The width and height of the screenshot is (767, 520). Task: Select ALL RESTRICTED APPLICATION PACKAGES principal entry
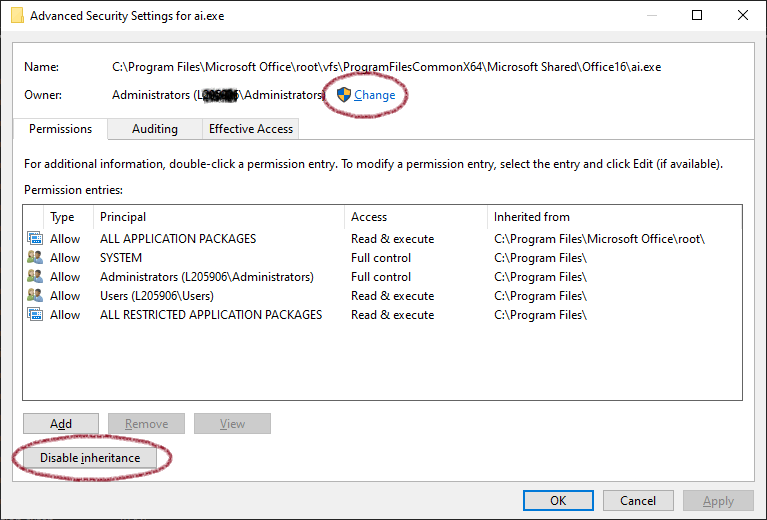coord(211,315)
